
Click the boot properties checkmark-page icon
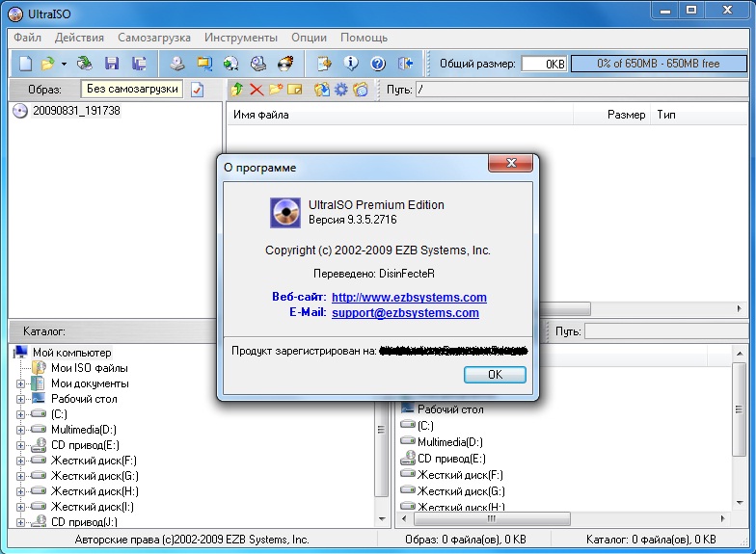pos(197,90)
